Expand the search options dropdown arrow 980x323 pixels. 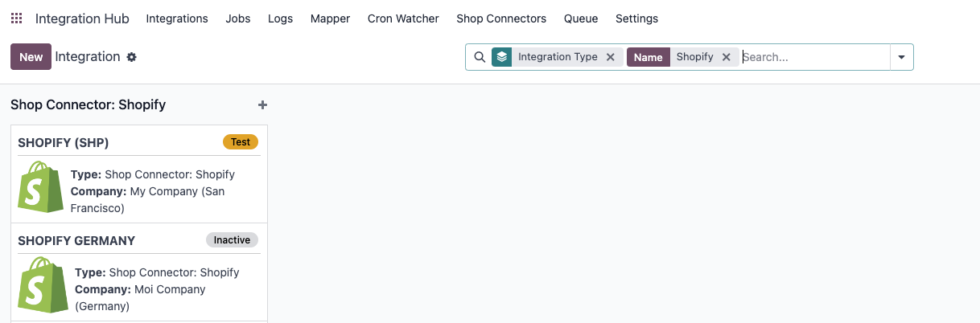coord(901,57)
